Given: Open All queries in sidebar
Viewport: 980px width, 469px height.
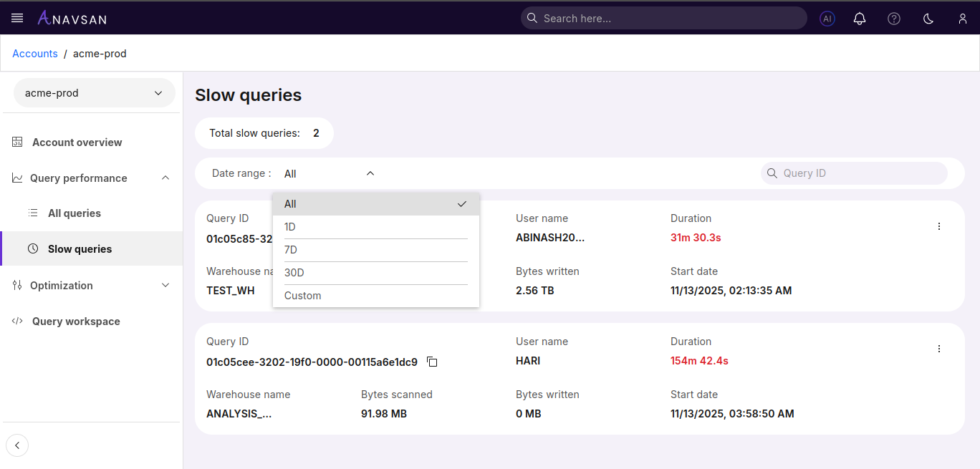Looking at the screenshot, I should pyautogui.click(x=74, y=213).
